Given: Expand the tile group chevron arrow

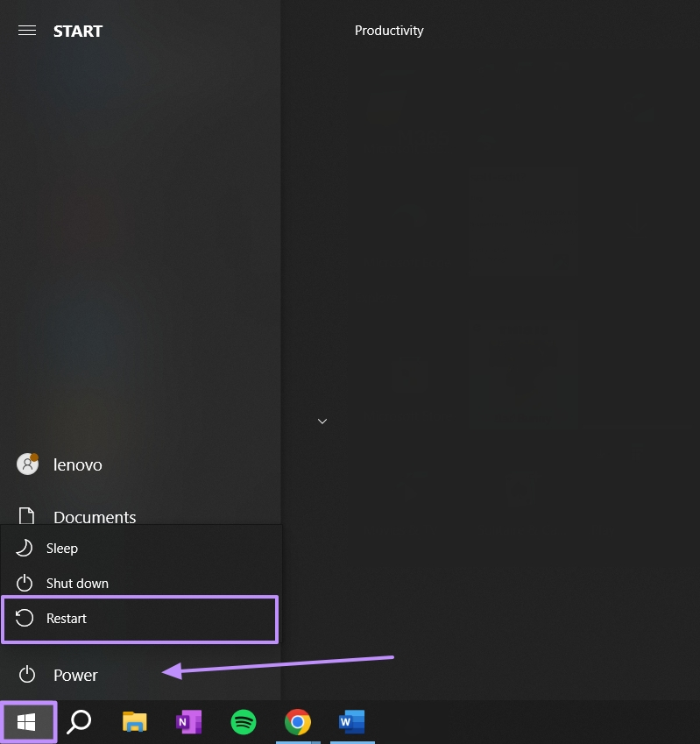Looking at the screenshot, I should pyautogui.click(x=322, y=422).
